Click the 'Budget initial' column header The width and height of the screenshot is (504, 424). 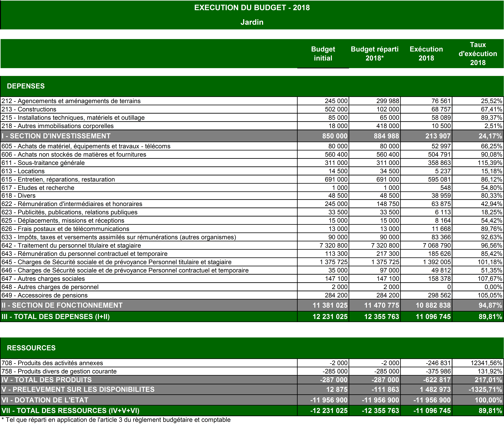click(x=323, y=54)
